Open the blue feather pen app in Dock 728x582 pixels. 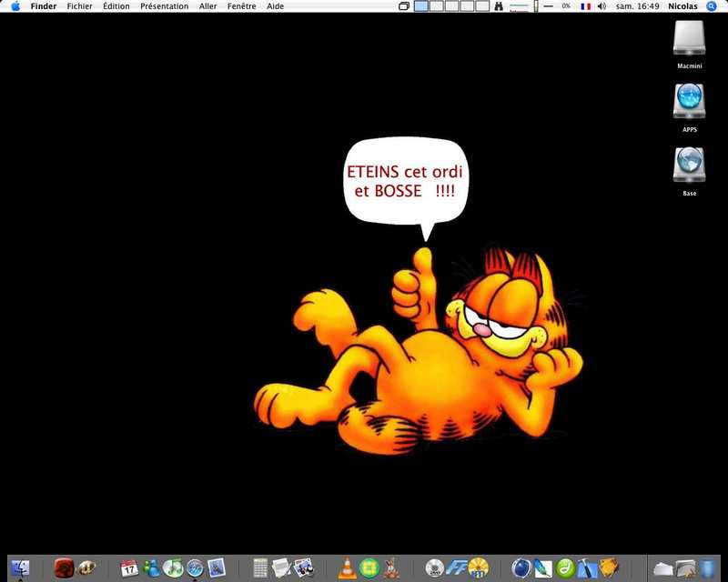(x=543, y=568)
